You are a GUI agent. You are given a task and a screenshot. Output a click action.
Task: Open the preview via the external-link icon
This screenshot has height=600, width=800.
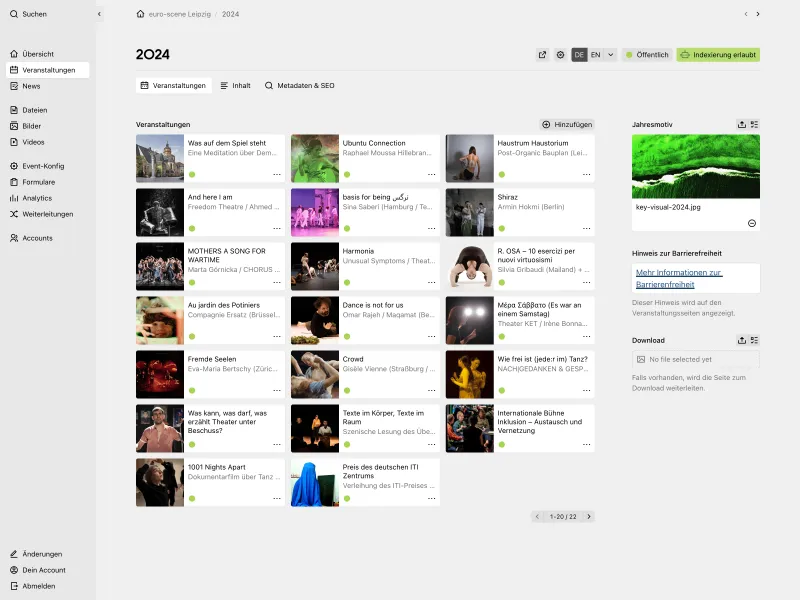[x=542, y=54]
